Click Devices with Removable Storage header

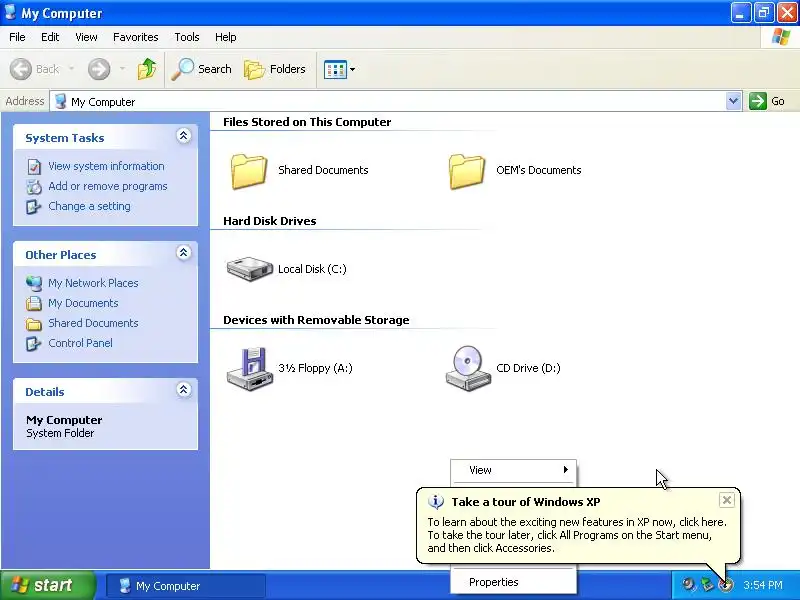[x=316, y=320]
